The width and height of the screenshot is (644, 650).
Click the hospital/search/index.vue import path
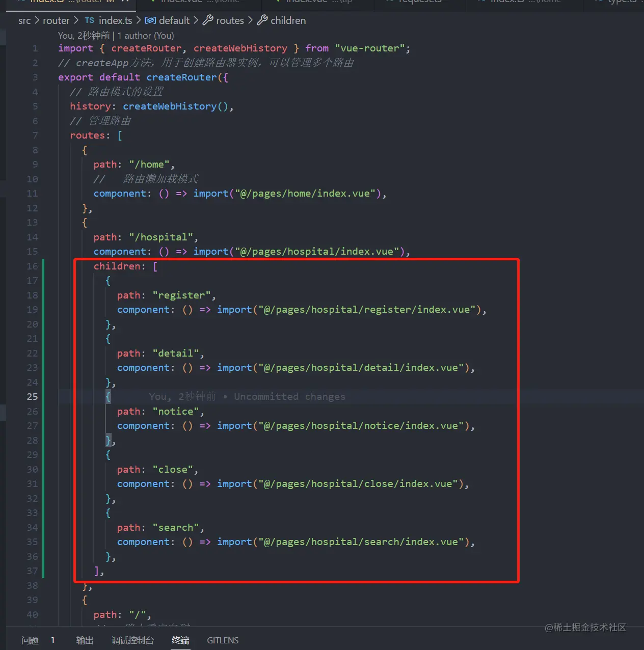(361, 542)
